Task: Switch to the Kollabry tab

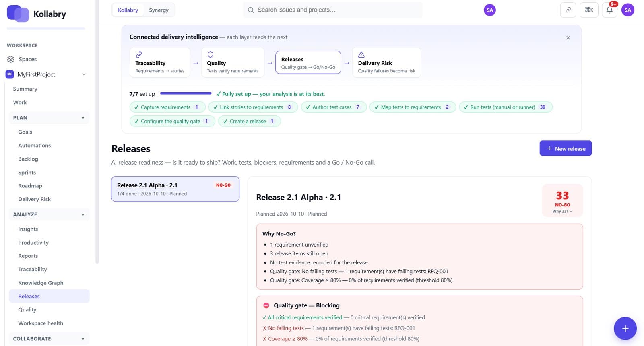Action: pos(128,10)
